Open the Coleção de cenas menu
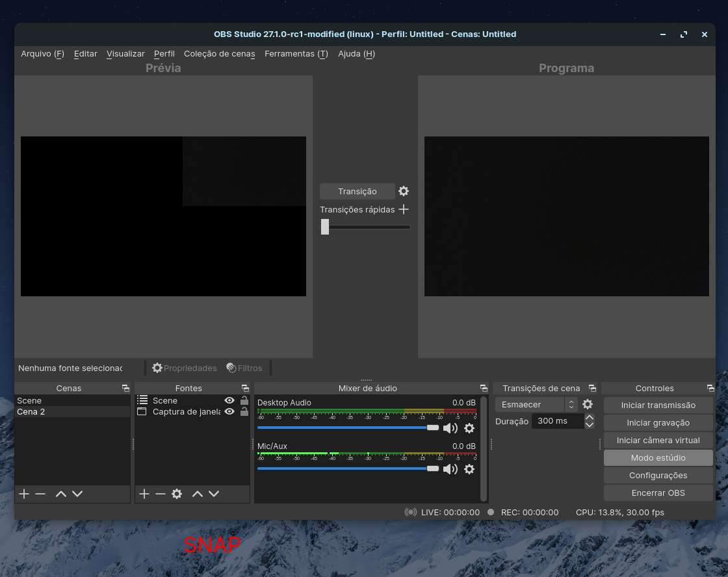The height and width of the screenshot is (577, 728). tap(220, 54)
